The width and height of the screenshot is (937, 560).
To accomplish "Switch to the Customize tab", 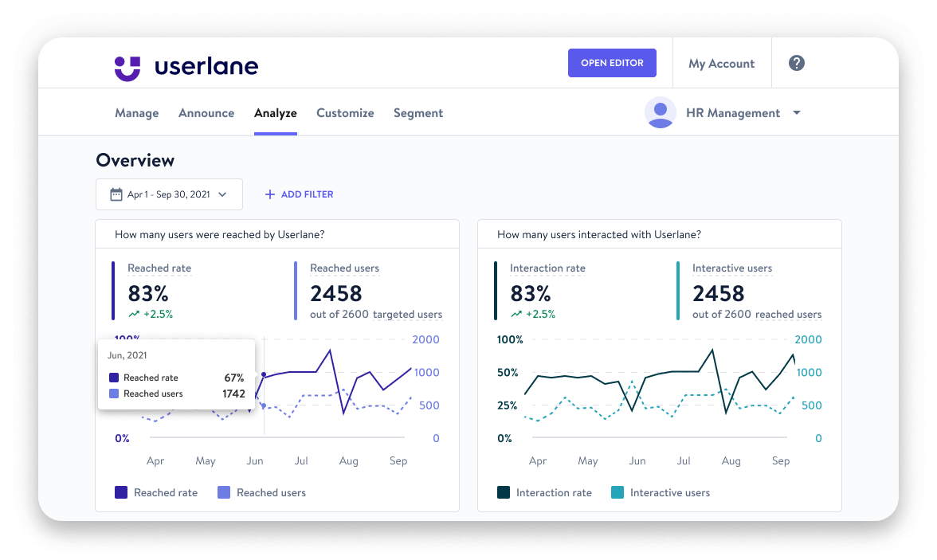I will 345,112.
